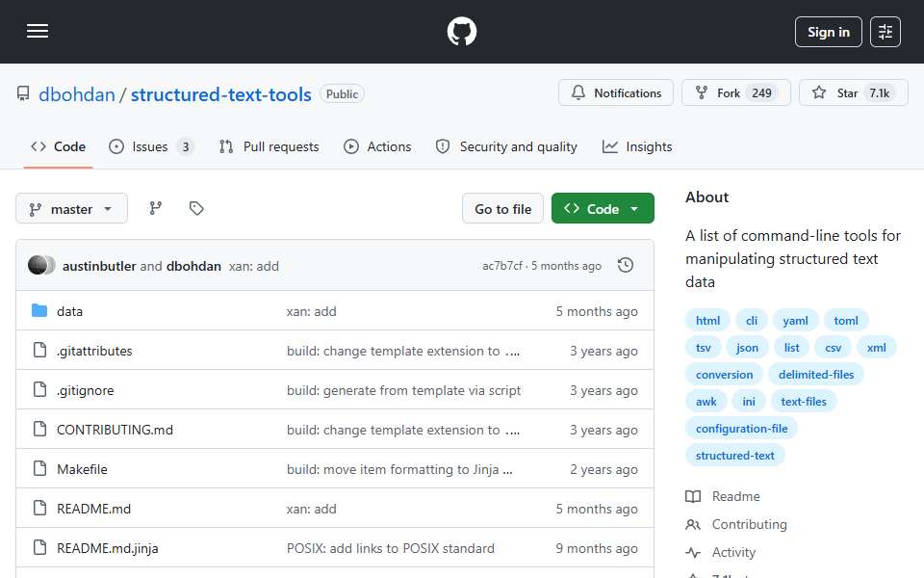Select the configuration-file topic tag

(741, 429)
